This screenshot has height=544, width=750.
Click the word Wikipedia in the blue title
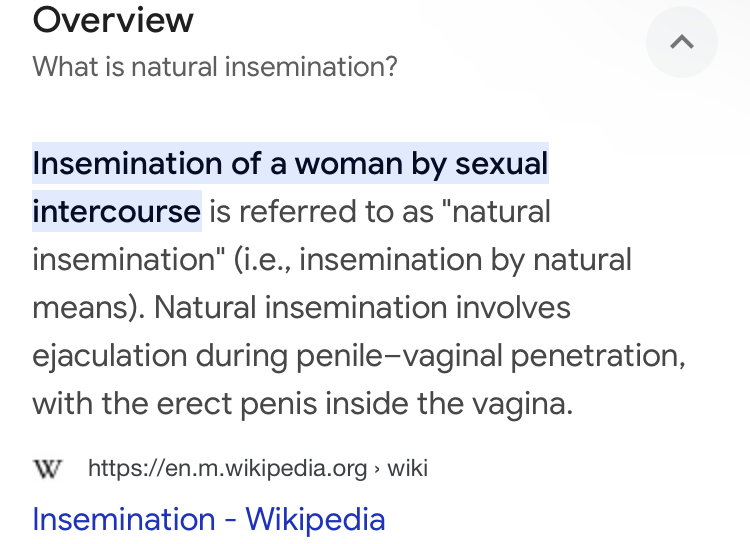click(315, 519)
